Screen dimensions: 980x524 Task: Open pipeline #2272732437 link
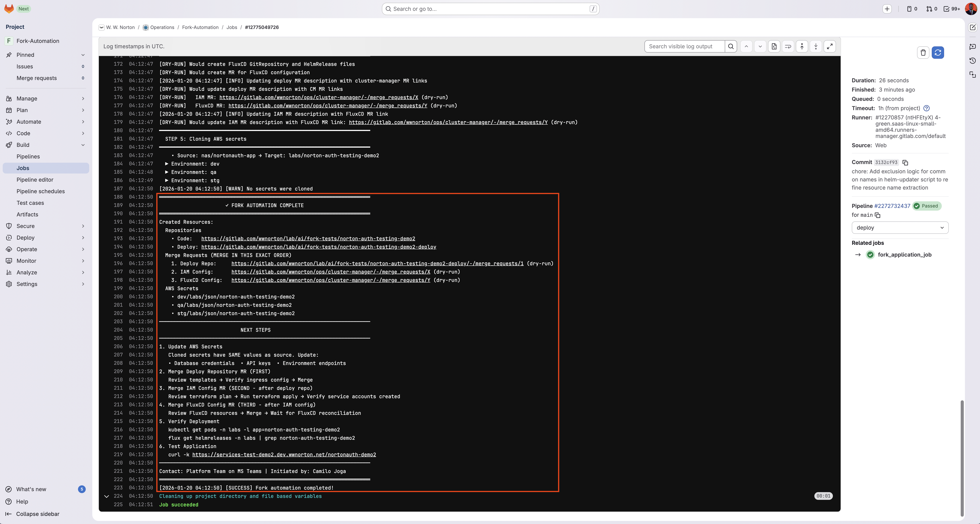pyautogui.click(x=892, y=206)
